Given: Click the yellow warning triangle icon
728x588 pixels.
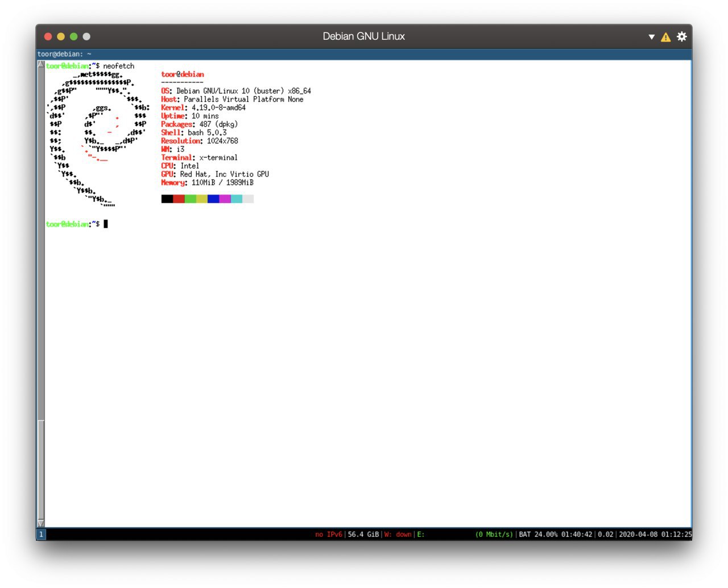Looking at the screenshot, I should [x=665, y=37].
